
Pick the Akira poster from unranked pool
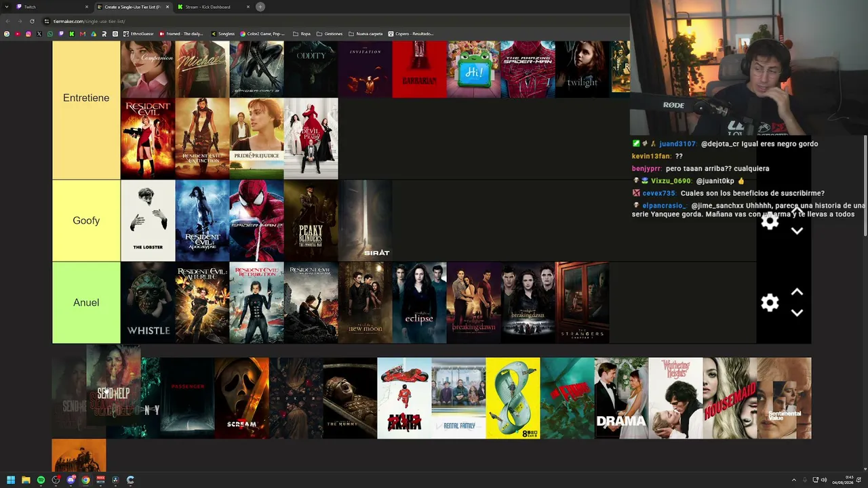(x=404, y=398)
